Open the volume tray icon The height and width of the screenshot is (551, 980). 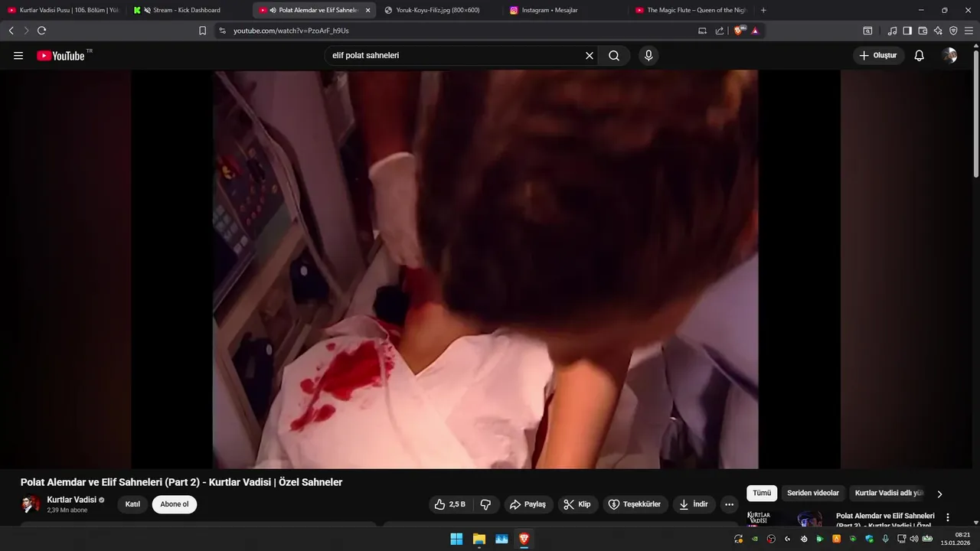tap(913, 539)
